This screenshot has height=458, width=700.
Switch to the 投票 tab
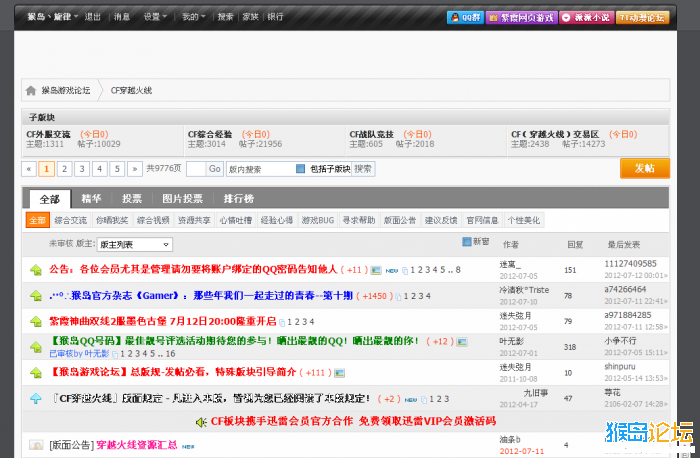(132, 199)
